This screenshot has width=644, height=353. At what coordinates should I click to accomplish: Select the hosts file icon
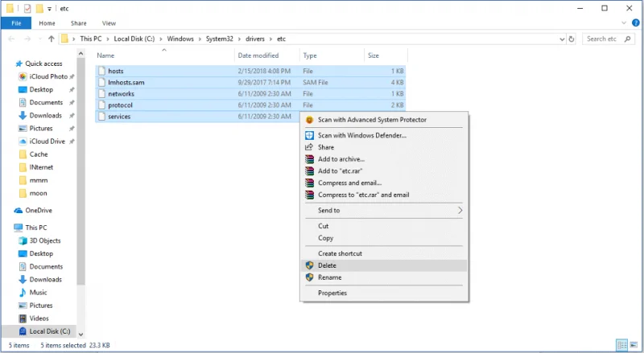101,72
